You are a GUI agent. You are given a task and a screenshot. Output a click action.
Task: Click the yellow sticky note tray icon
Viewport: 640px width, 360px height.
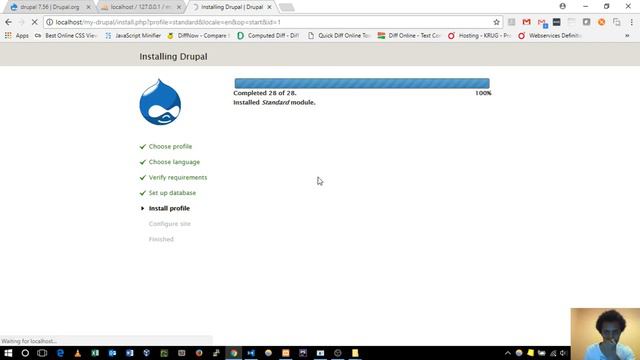pos(530,353)
